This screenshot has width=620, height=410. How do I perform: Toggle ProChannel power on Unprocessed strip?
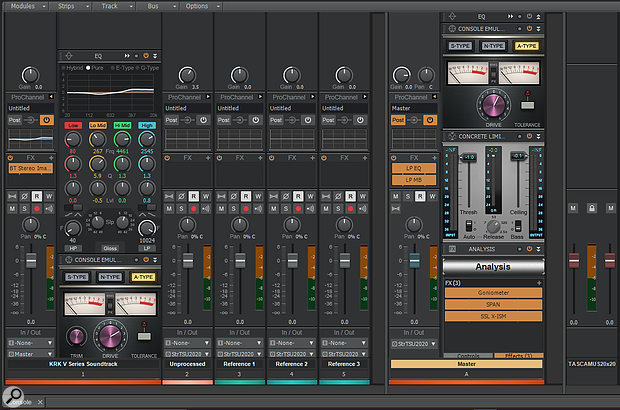(203, 120)
